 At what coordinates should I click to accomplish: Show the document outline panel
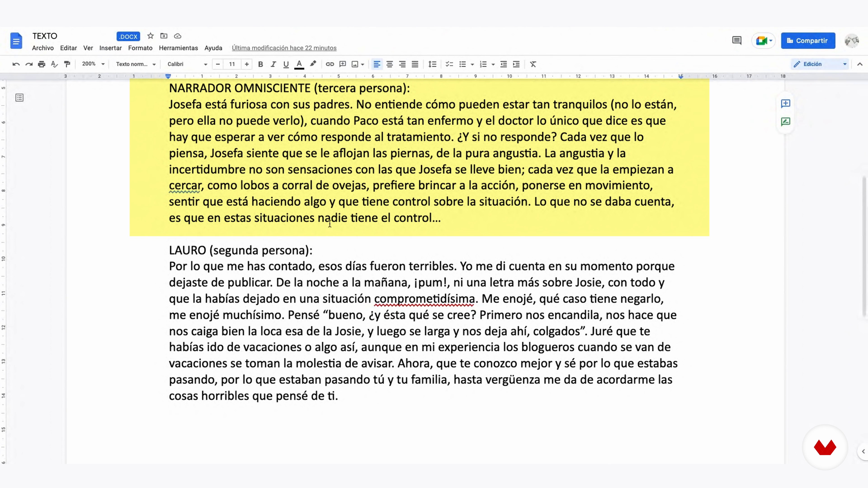click(x=19, y=98)
